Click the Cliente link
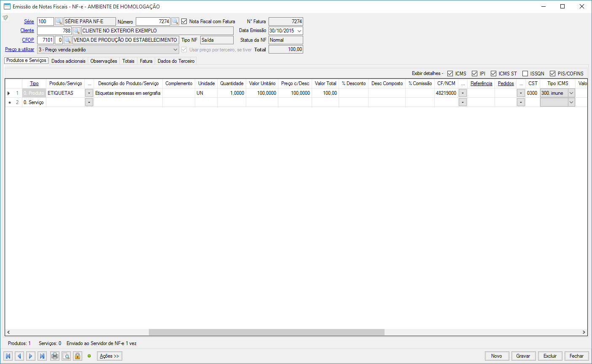This screenshot has width=592, height=364. pyautogui.click(x=27, y=30)
